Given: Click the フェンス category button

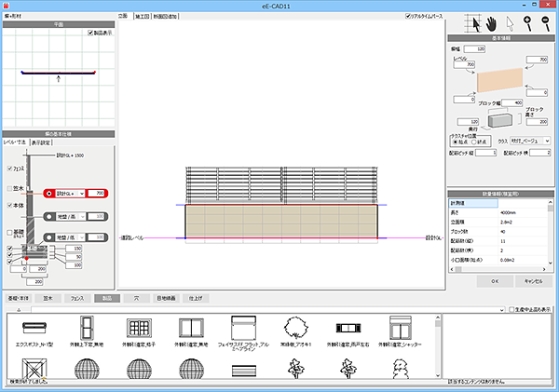Looking at the screenshot, I should (x=77, y=298).
